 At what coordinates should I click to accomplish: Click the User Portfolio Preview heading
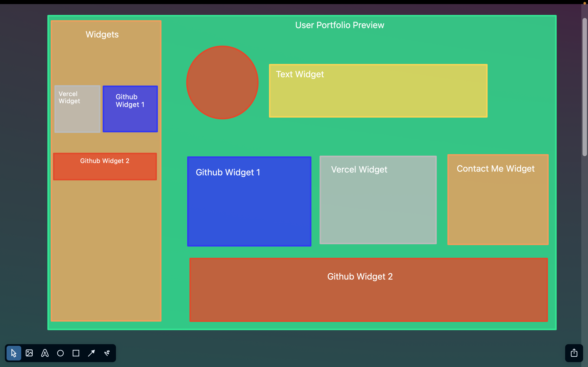340,25
